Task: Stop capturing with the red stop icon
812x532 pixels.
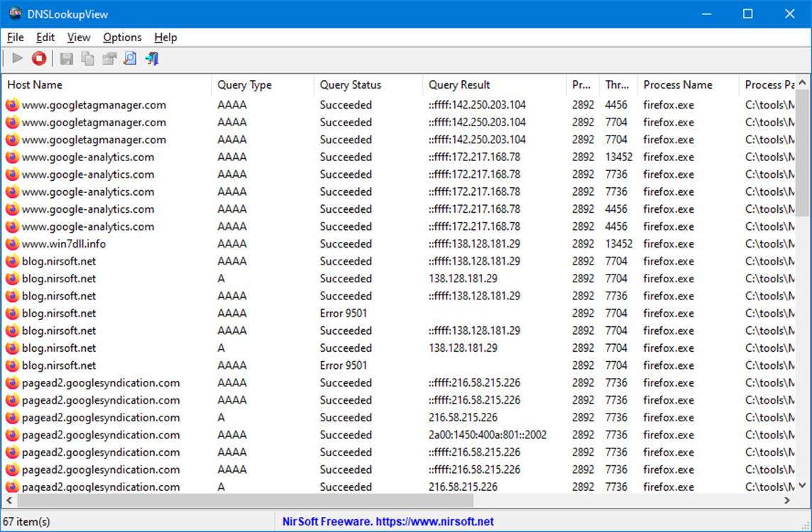Action: tap(39, 58)
